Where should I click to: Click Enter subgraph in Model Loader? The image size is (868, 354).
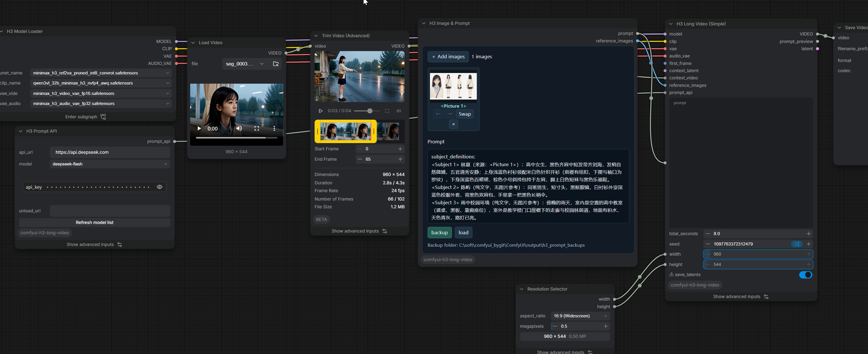(x=85, y=117)
